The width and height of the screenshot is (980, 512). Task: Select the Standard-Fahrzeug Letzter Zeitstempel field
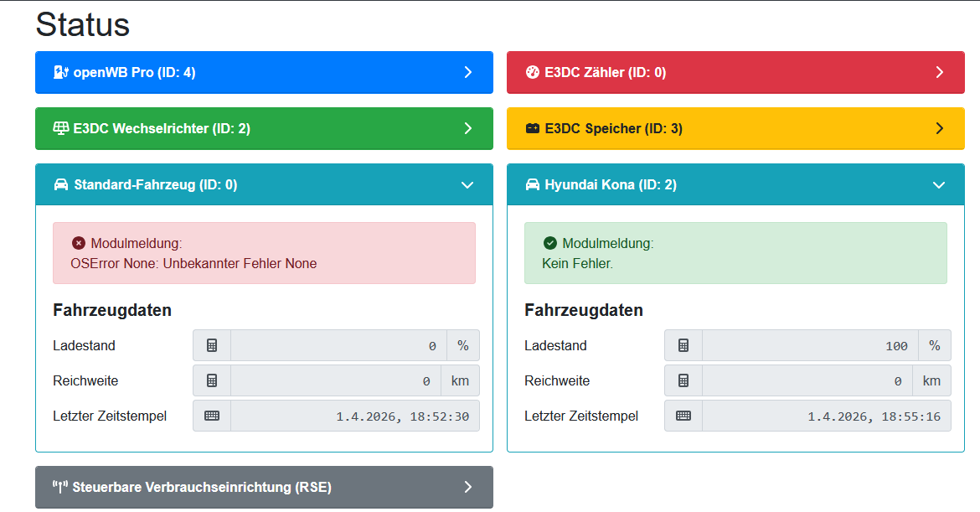pyautogui.click(x=354, y=416)
